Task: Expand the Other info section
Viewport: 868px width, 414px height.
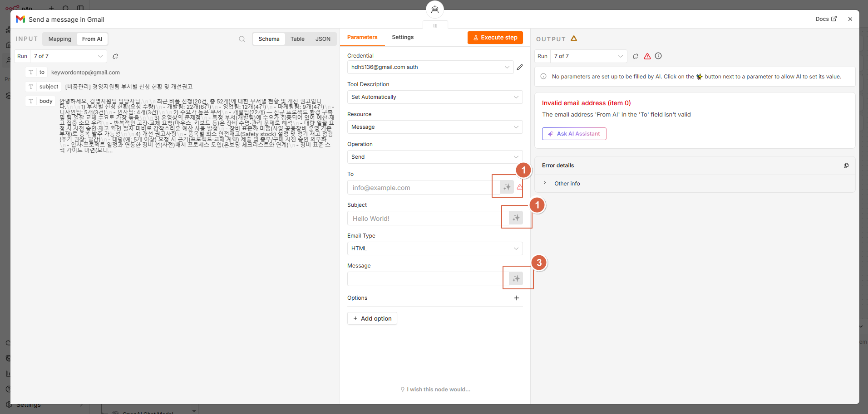Action: [561, 184]
